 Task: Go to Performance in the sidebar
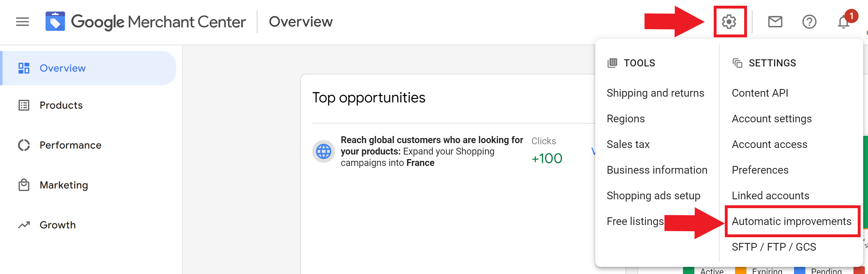click(x=70, y=145)
